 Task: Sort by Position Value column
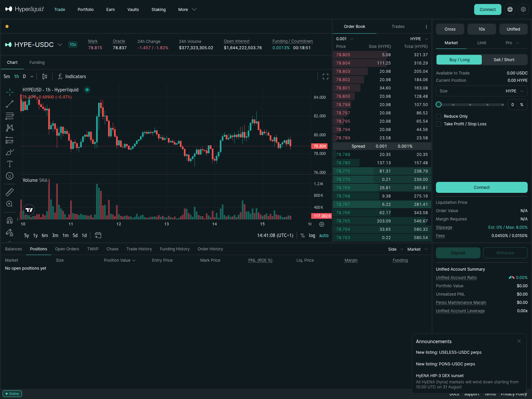coord(120,260)
